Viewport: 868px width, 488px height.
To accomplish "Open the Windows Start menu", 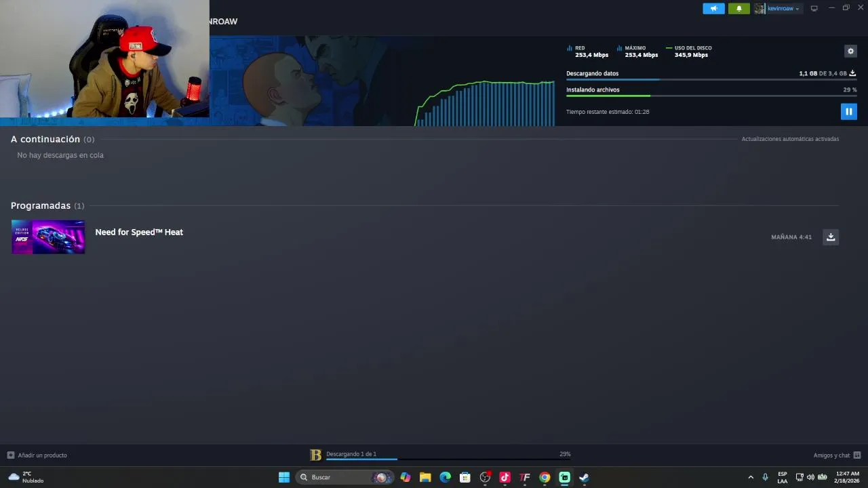I will click(284, 477).
